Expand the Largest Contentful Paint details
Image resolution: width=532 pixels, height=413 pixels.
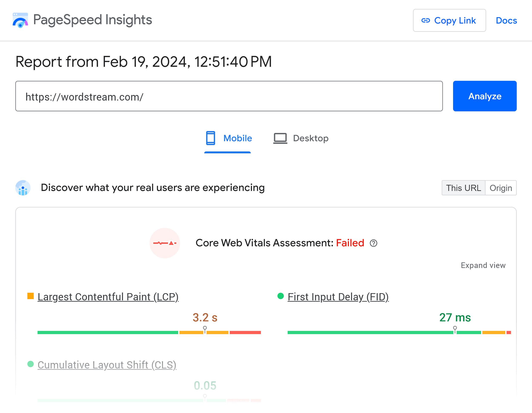[x=108, y=297]
